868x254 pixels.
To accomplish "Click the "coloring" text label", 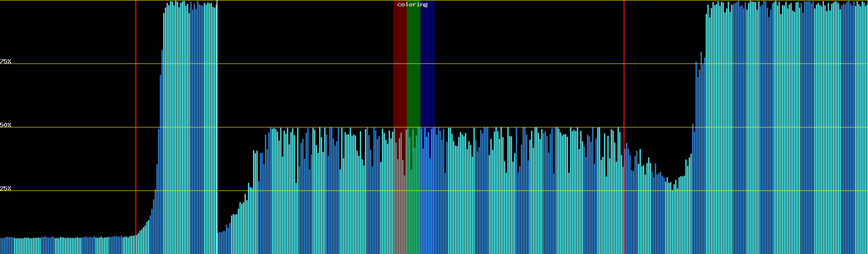I will [x=412, y=5].
